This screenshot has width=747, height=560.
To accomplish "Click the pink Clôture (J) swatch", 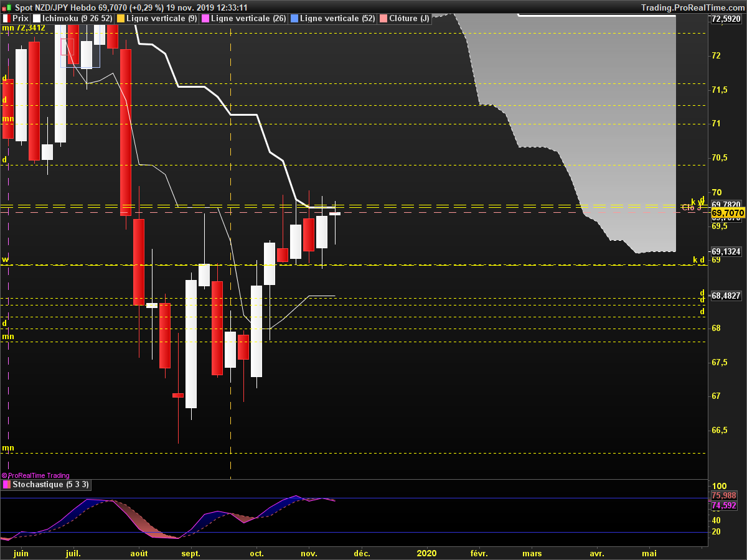I will click(383, 18).
